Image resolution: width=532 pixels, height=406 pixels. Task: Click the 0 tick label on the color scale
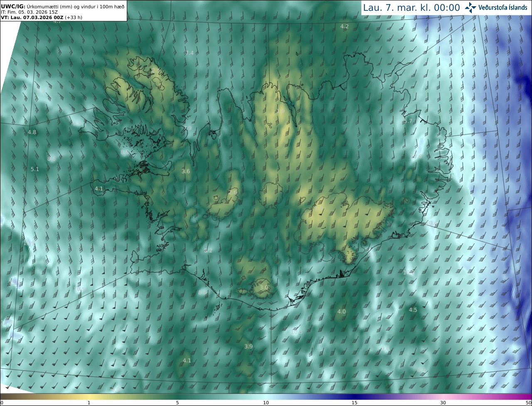point(2,403)
